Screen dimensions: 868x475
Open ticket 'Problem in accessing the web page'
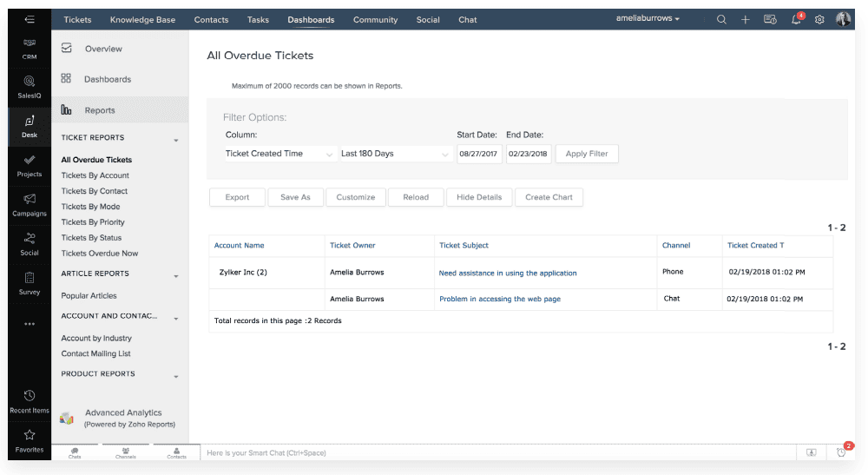click(x=500, y=299)
